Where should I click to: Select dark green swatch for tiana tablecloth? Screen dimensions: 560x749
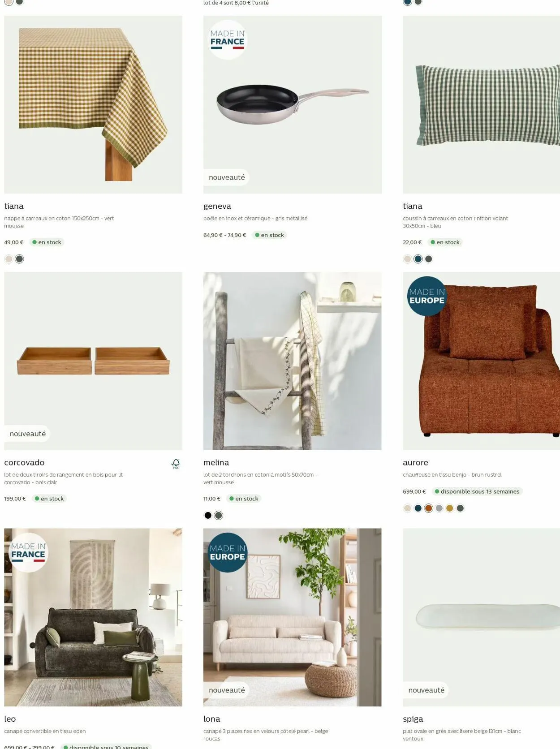click(19, 259)
